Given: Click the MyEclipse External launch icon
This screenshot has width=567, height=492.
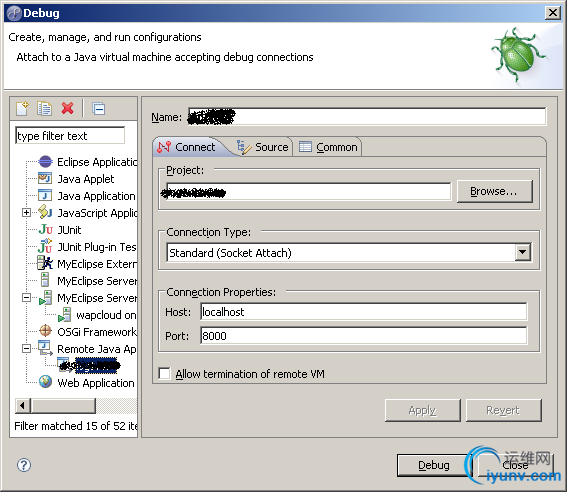Looking at the screenshot, I should (45, 263).
